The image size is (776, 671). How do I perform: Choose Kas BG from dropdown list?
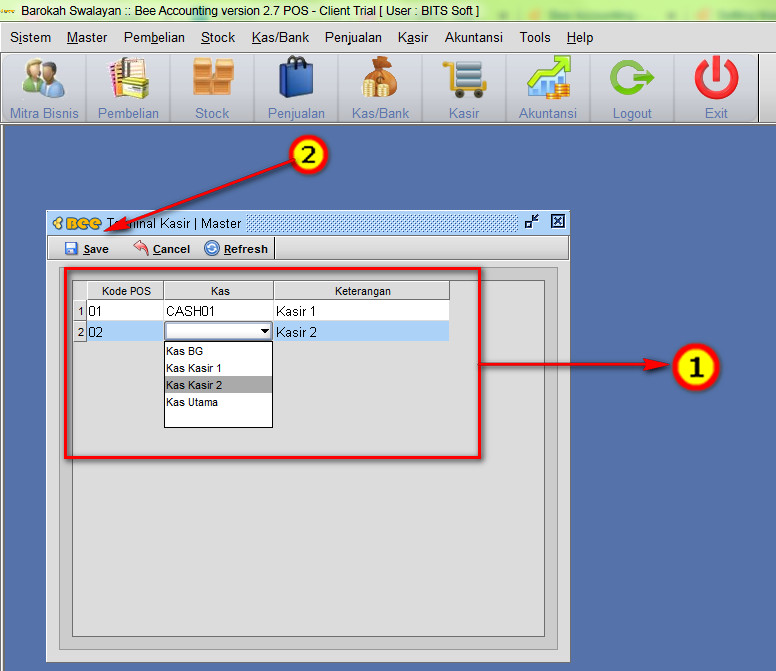(x=218, y=351)
